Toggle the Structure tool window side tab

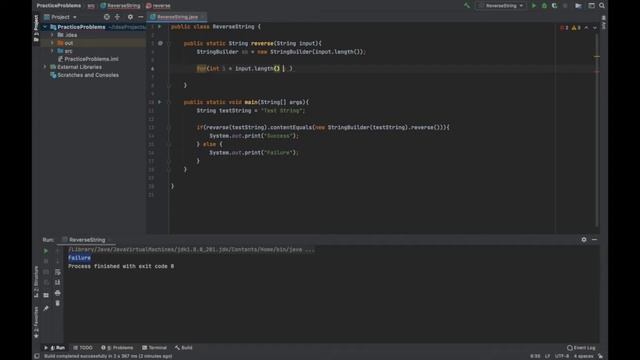[x=36, y=282]
